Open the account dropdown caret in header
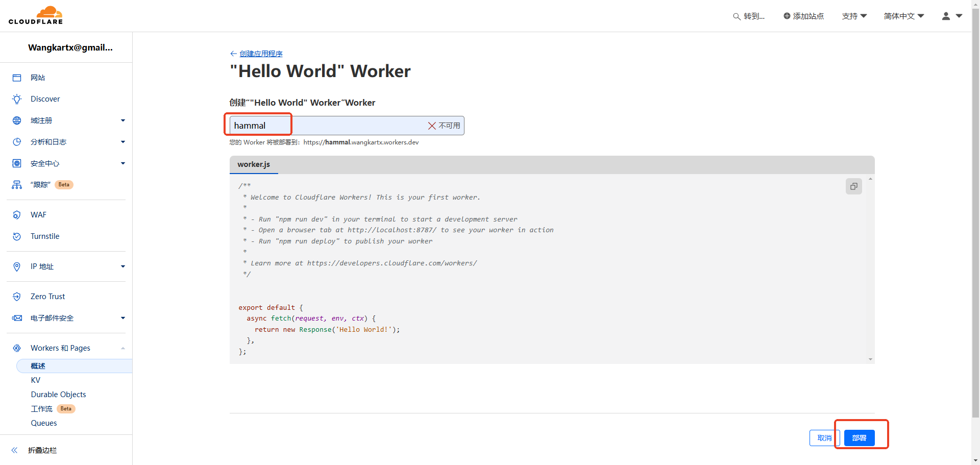Viewport: 980px width, 465px height. (x=959, y=16)
